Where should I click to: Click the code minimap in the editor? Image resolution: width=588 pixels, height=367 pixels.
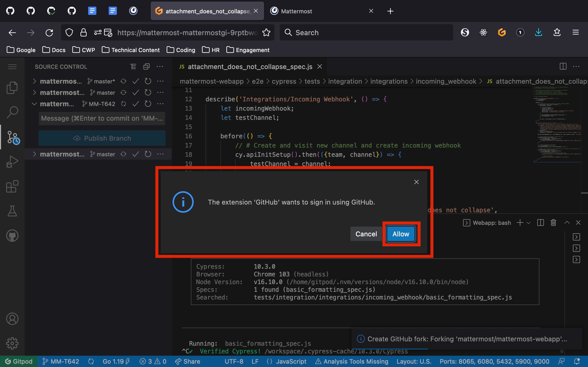click(x=557, y=124)
